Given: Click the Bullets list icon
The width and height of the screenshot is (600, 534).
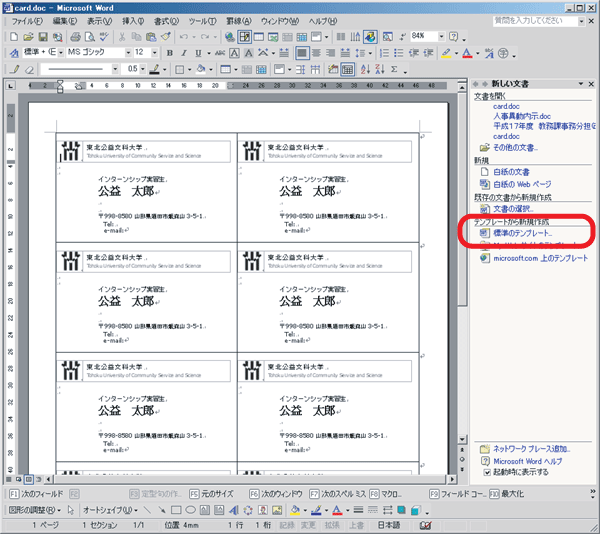Looking at the screenshot, I should point(399,53).
